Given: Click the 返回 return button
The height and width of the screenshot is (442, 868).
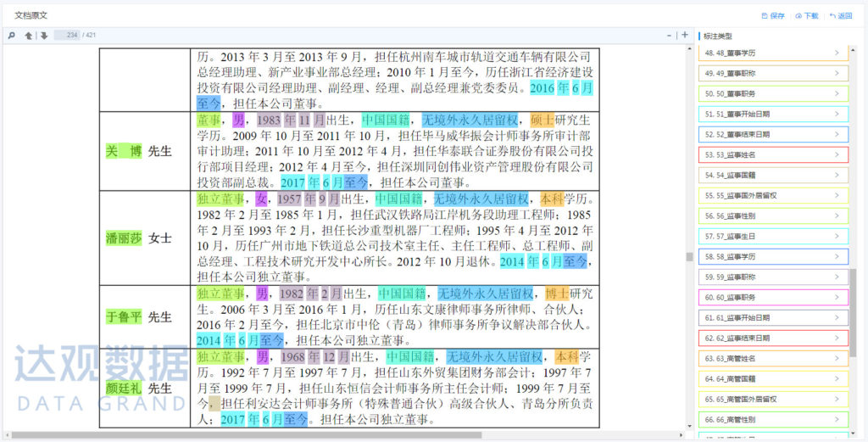Looking at the screenshot, I should click(x=841, y=16).
